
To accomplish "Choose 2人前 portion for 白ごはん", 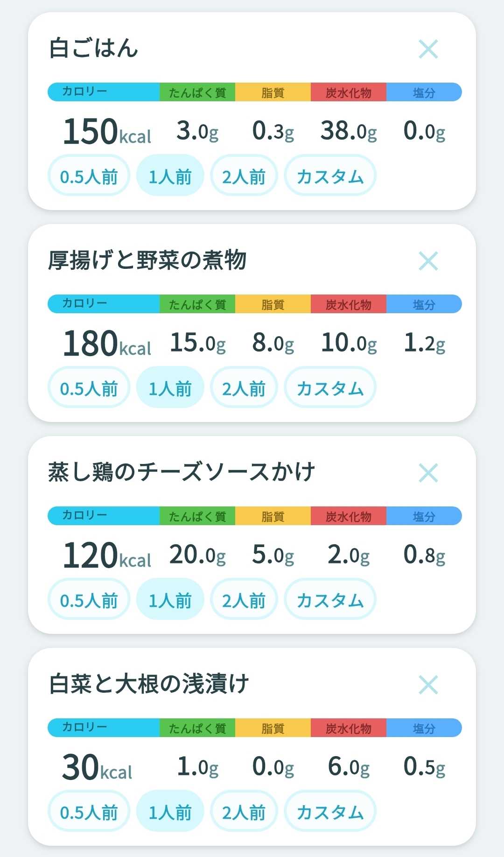I will pyautogui.click(x=244, y=176).
